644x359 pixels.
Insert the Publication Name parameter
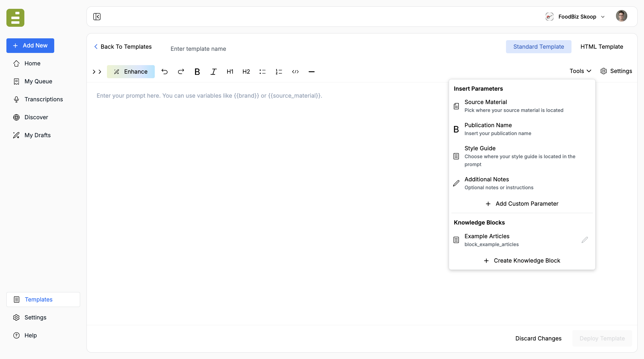coord(522,129)
